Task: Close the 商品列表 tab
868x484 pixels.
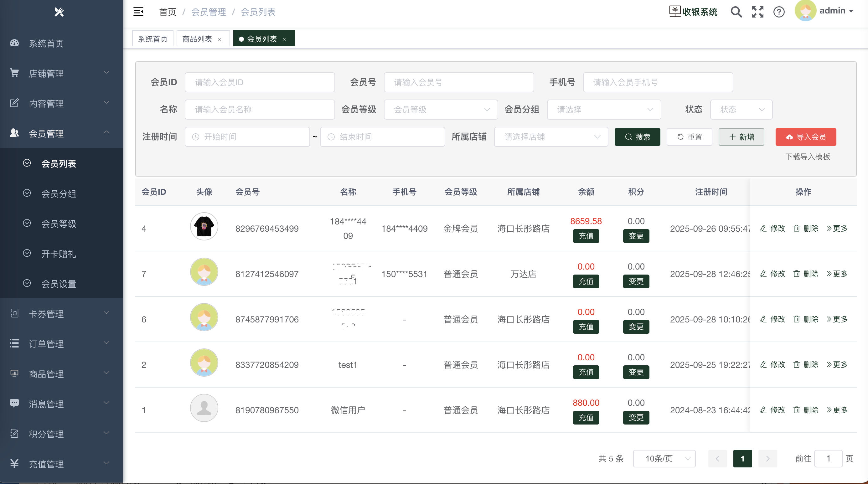Action: [220, 39]
